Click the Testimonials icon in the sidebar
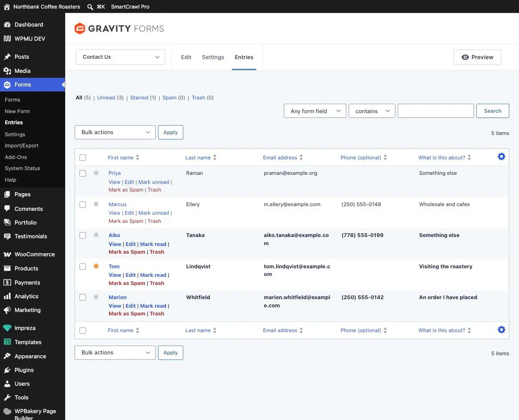 [7, 236]
